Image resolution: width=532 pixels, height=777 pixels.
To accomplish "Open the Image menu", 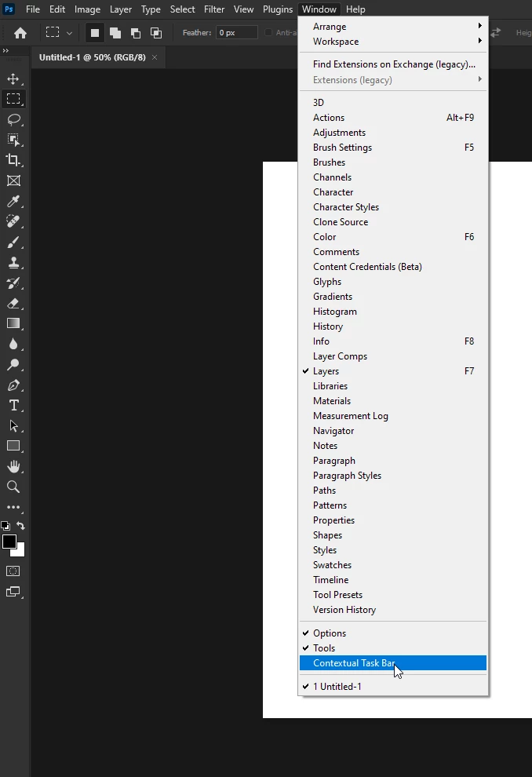I will 87,9.
